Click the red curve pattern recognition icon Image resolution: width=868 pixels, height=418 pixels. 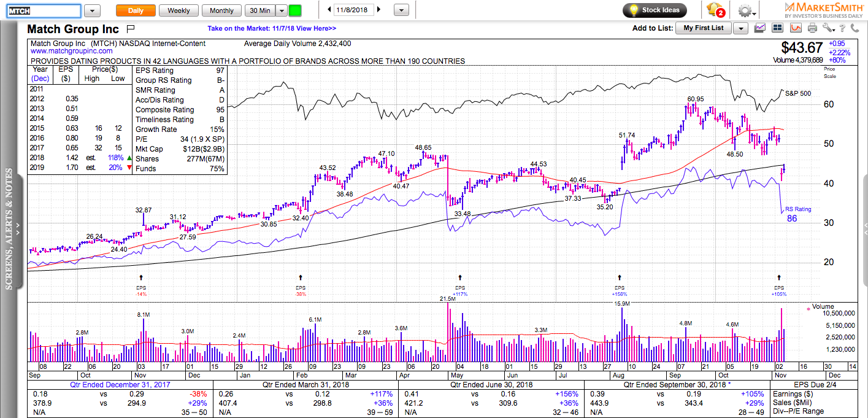coord(796,28)
